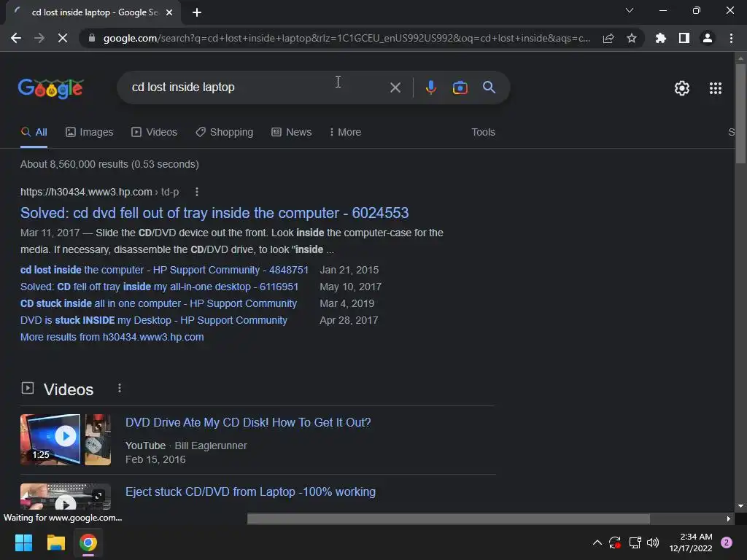The height and width of the screenshot is (560, 747).
Task: Select the All results tab
Action: point(34,133)
